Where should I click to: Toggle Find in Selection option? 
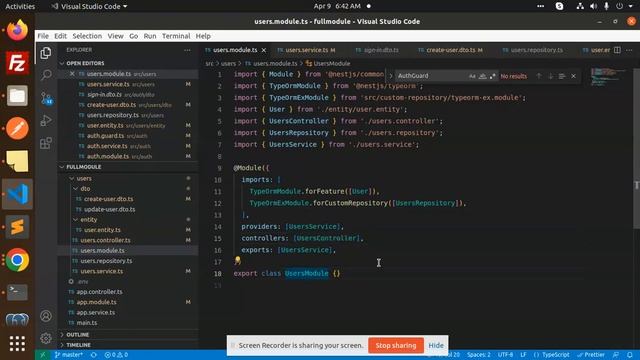pyautogui.click(x=562, y=76)
